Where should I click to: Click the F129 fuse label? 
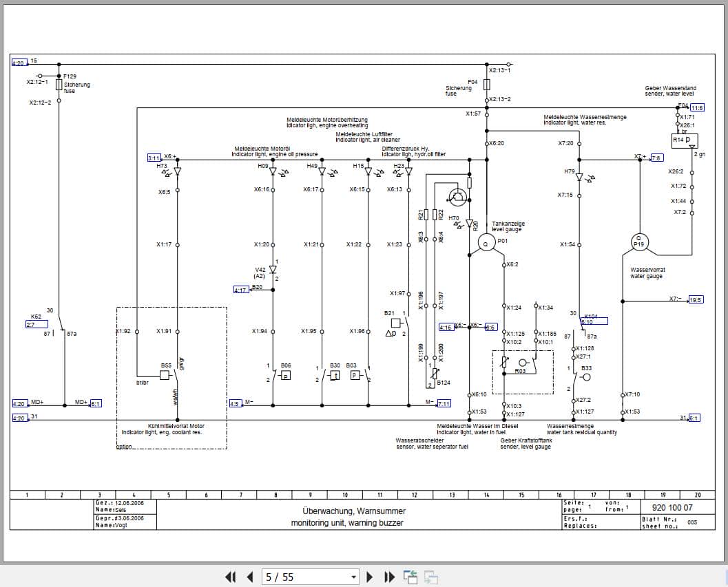(x=70, y=76)
